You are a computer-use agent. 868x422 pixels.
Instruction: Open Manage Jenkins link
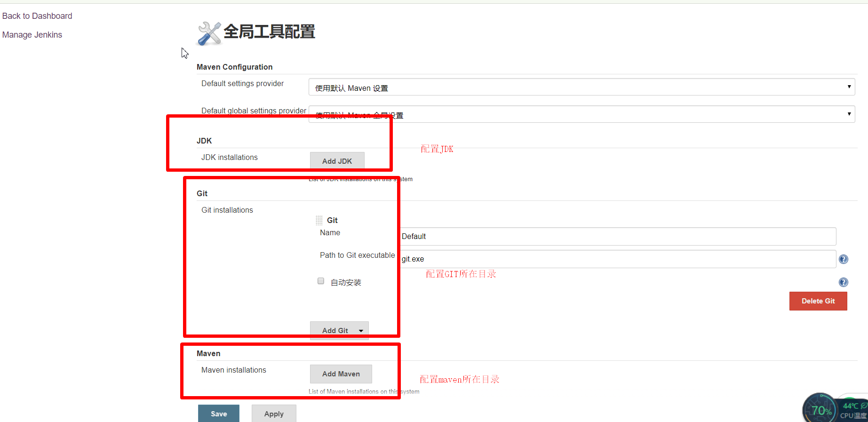32,35
